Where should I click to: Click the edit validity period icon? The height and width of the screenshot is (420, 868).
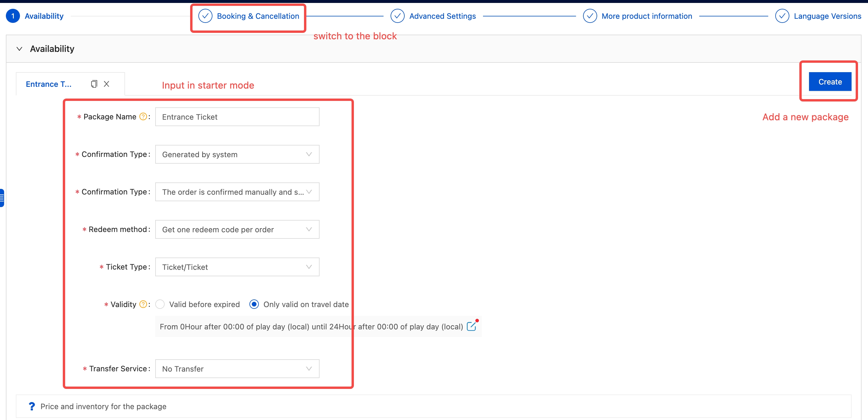(x=471, y=326)
